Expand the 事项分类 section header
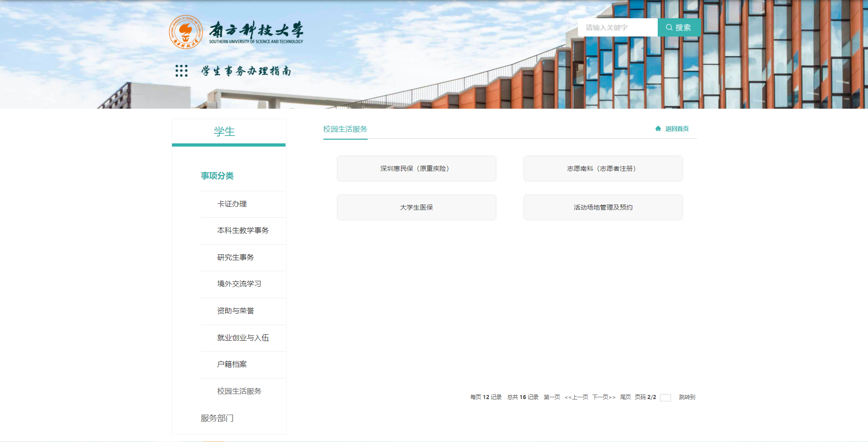 217,176
